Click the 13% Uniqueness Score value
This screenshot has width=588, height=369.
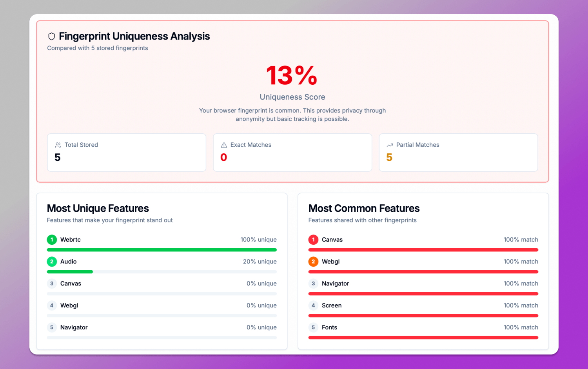point(292,75)
